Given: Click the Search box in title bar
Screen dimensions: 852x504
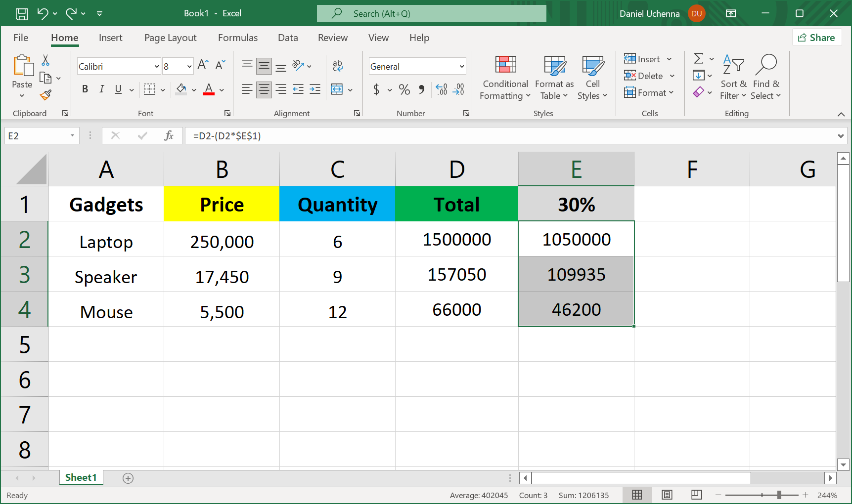Looking at the screenshot, I should click(431, 14).
